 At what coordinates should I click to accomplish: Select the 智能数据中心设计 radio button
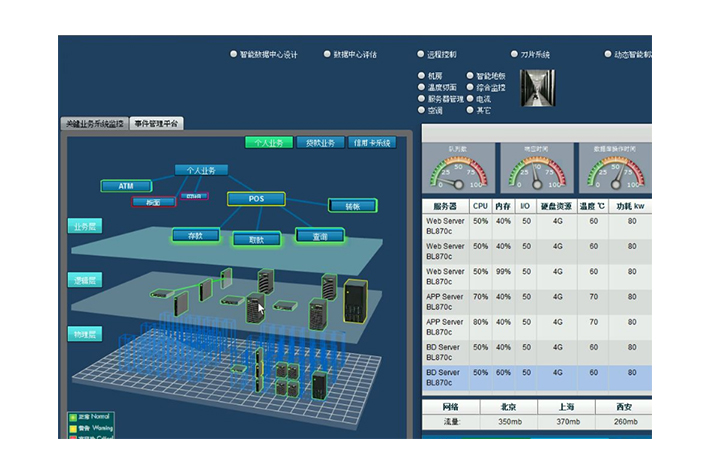click(234, 54)
